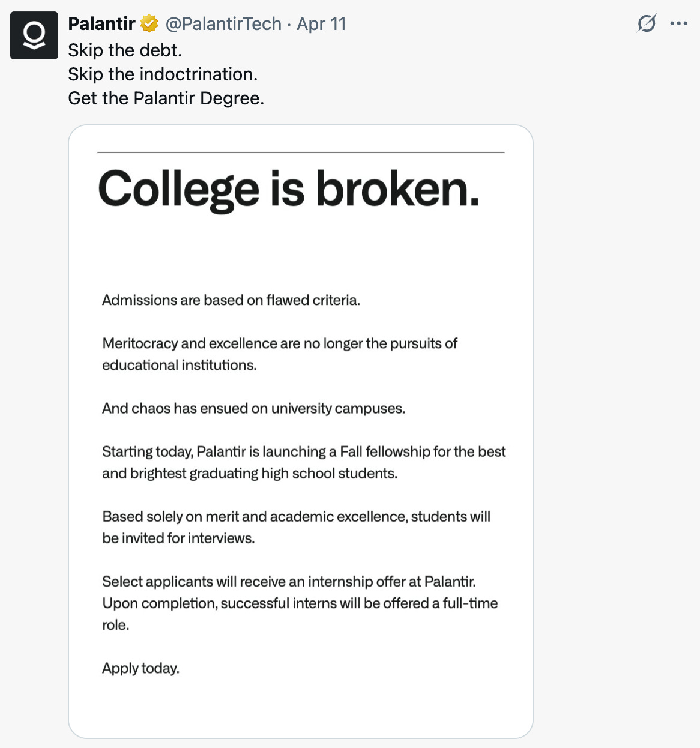The width and height of the screenshot is (700, 748).
Task: Click the 'Based solely on merit' paragraph
Action: point(297,527)
